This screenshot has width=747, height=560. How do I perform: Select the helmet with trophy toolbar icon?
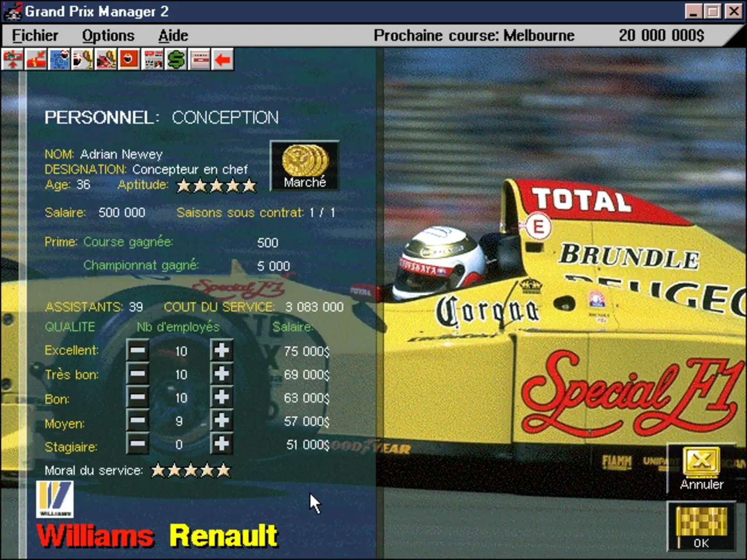coord(82,60)
